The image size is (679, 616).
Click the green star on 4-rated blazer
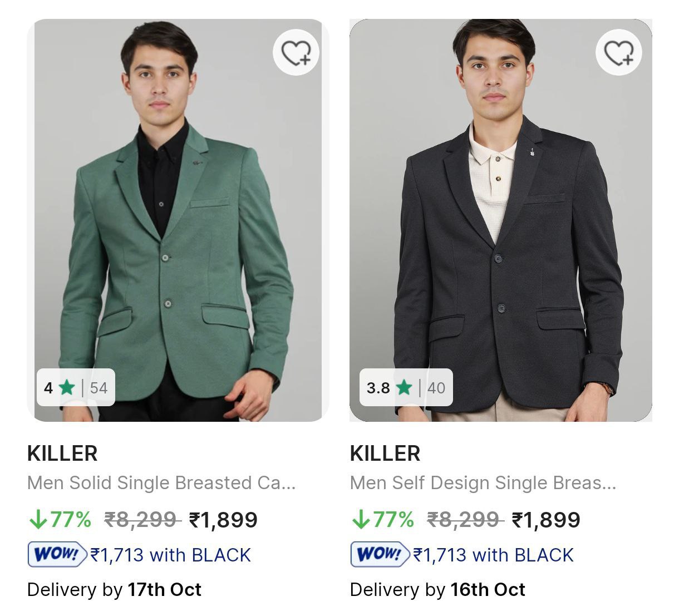[67, 387]
